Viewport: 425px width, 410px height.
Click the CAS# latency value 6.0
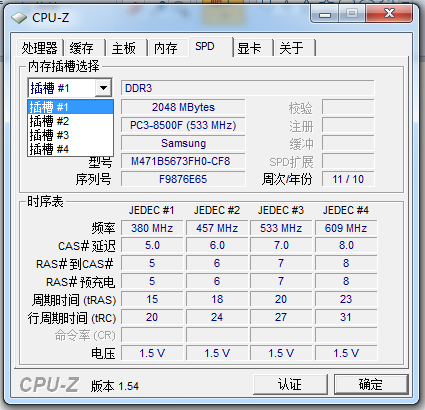click(217, 245)
